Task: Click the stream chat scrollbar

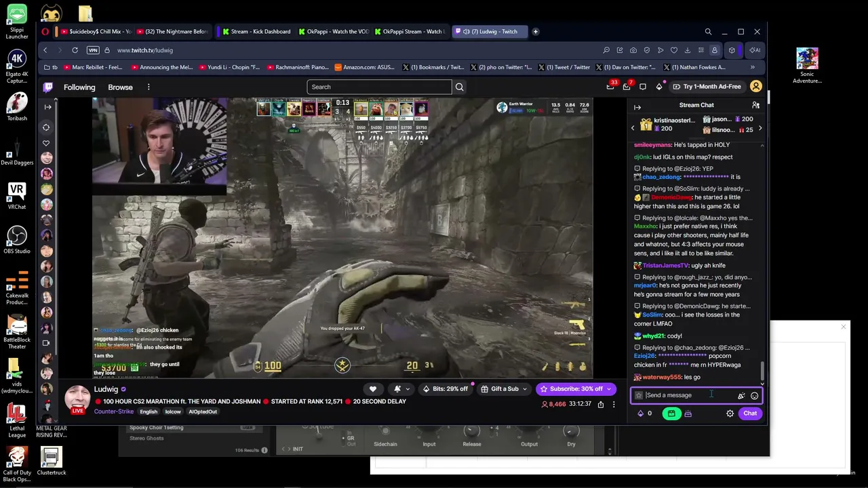Action: coord(762,371)
